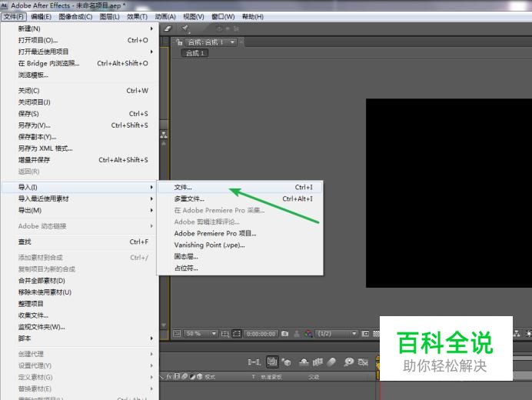This screenshot has width=532, height=400.
Task: Enable the timeline Motion Blur switch
Action: click(331, 362)
